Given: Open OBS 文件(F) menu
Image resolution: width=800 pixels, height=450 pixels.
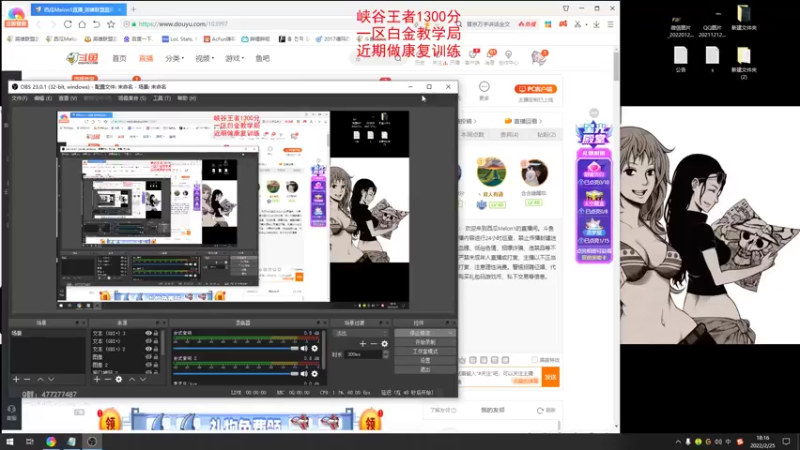Looking at the screenshot, I should pos(19,98).
